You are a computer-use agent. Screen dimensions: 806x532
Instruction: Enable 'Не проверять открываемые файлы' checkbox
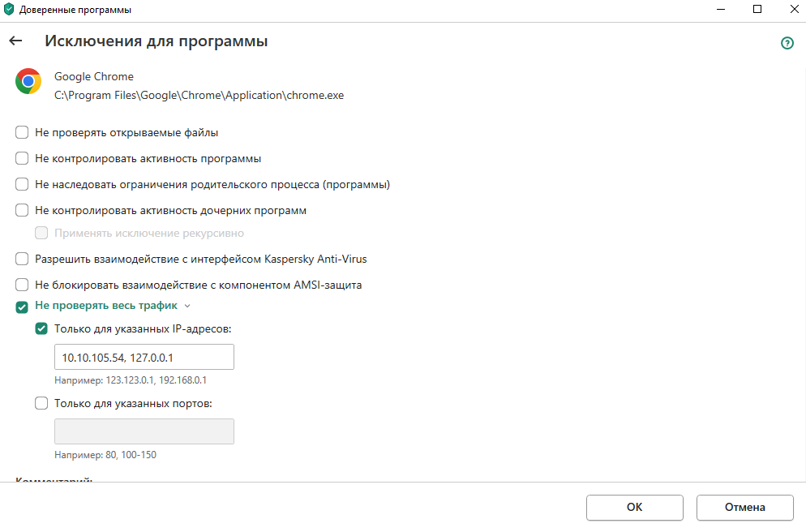click(x=23, y=133)
